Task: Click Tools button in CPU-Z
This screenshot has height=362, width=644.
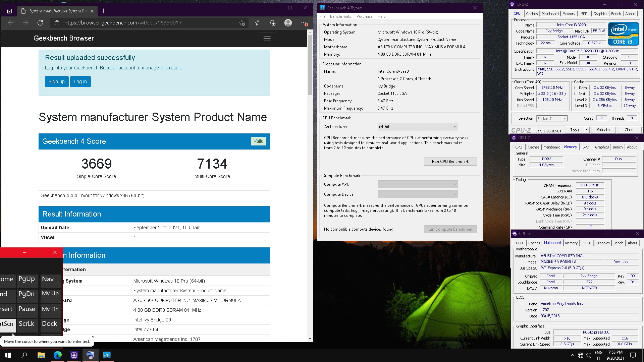Action: [x=575, y=130]
